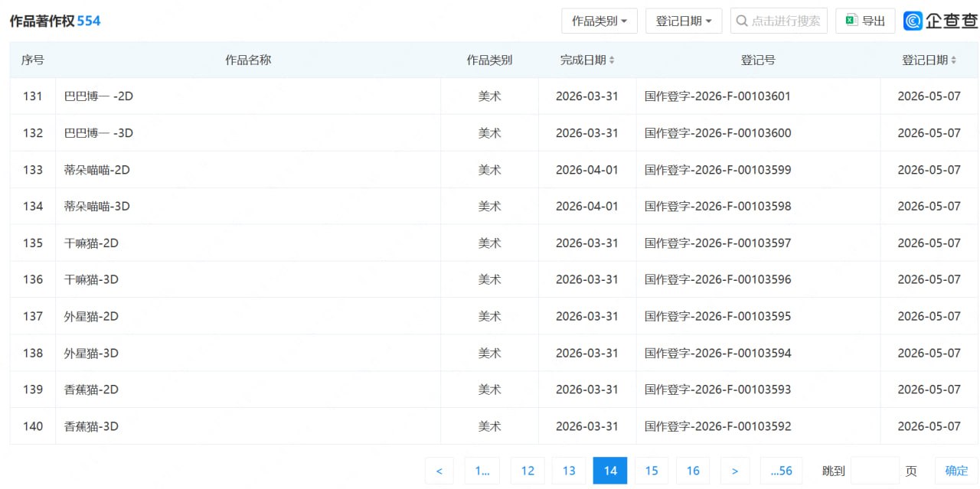The width and height of the screenshot is (980, 489).
Task: Click the Excel export icon
Action: pos(851,21)
